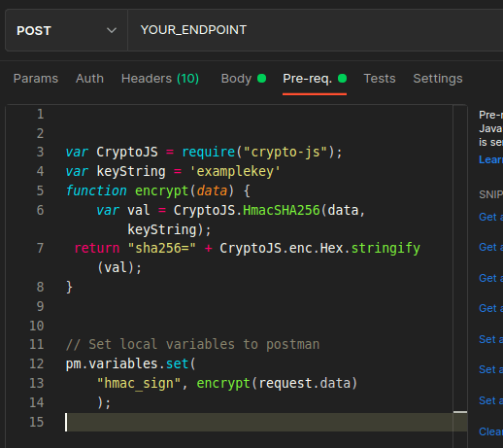Click the "hmac_sign" string on line 13
Viewport: 503px width, 448px height.
pos(139,383)
